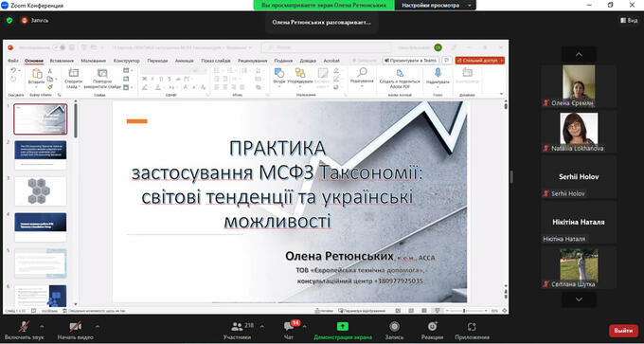644x344 pixels.
Task: Open the Настройки просмотра dropdown
Action: click(x=436, y=6)
